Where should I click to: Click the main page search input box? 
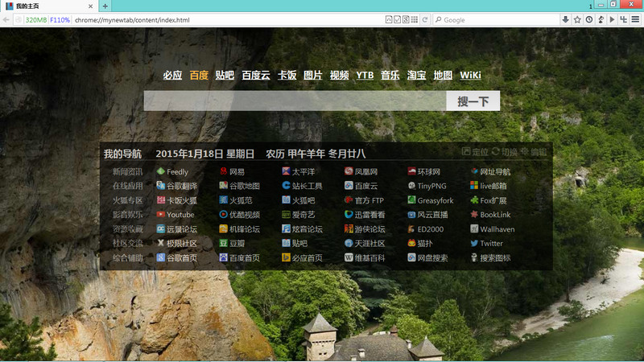(x=295, y=101)
